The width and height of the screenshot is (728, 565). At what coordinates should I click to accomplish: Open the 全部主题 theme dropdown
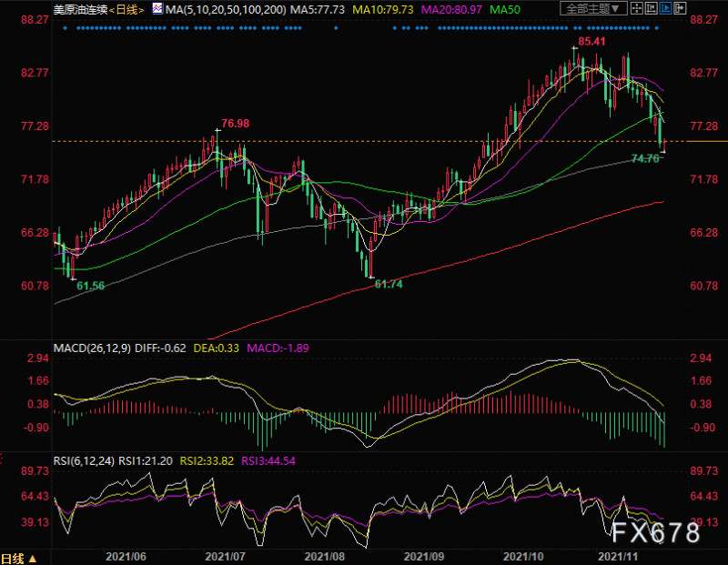[x=593, y=8]
